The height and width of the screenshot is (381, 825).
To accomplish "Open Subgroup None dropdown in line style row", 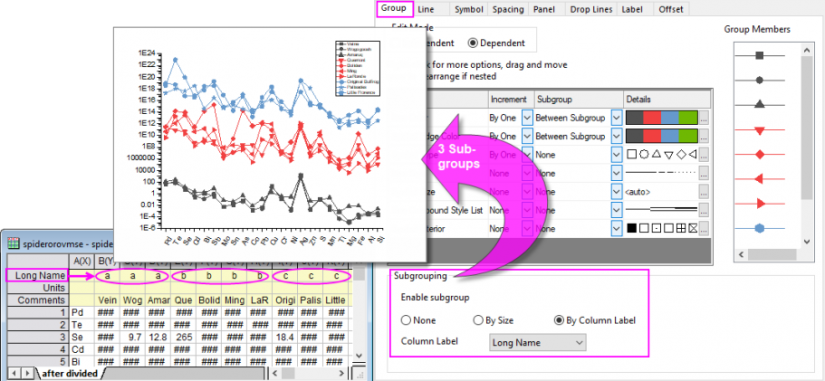I will click(x=617, y=173).
